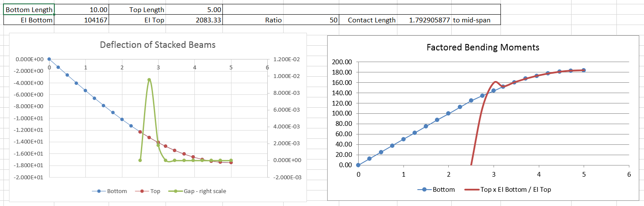Click the green Gap curve peak
This screenshot has width=644, height=206.
click(149, 80)
